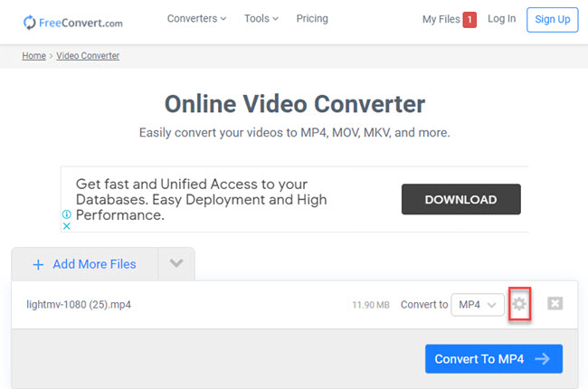Expand the Tools menu
The height and width of the screenshot is (389, 588).
point(261,19)
